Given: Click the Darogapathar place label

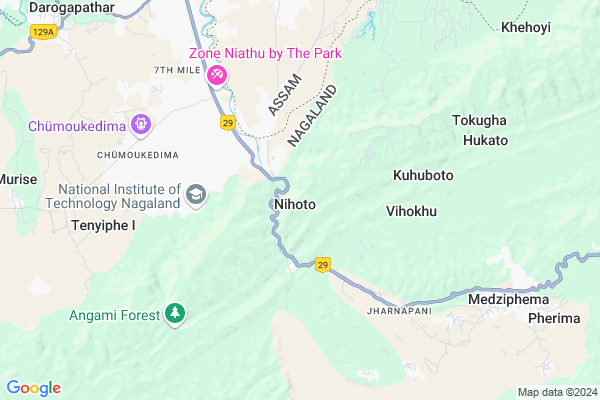Looking at the screenshot, I should click(x=72, y=7).
